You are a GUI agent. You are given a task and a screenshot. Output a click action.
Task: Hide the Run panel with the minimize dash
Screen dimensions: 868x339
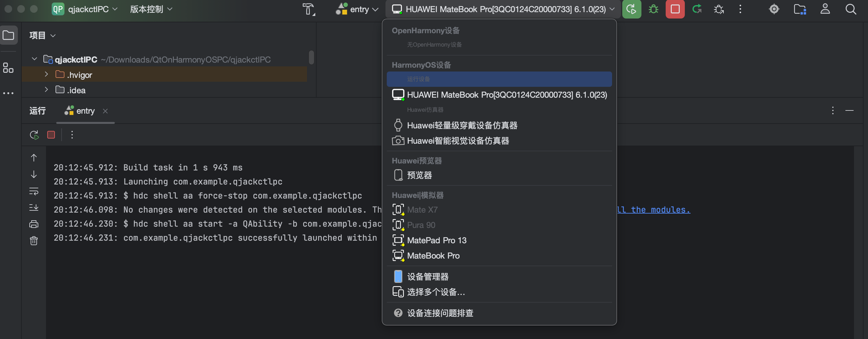tap(849, 110)
